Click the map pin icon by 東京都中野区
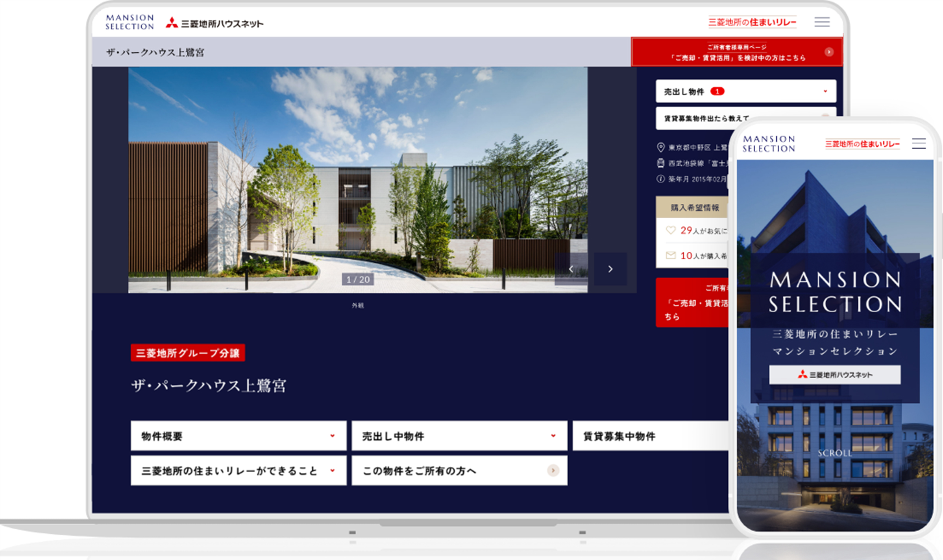 click(661, 147)
